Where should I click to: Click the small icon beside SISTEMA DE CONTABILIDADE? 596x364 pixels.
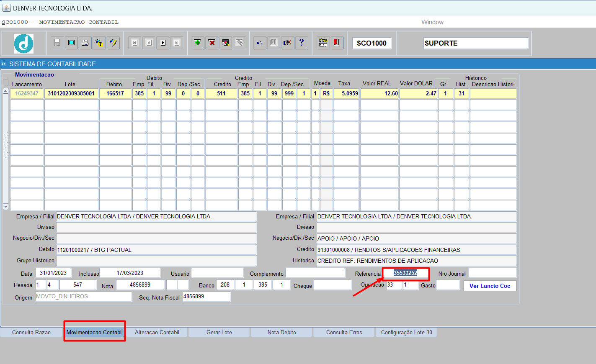tap(4, 64)
